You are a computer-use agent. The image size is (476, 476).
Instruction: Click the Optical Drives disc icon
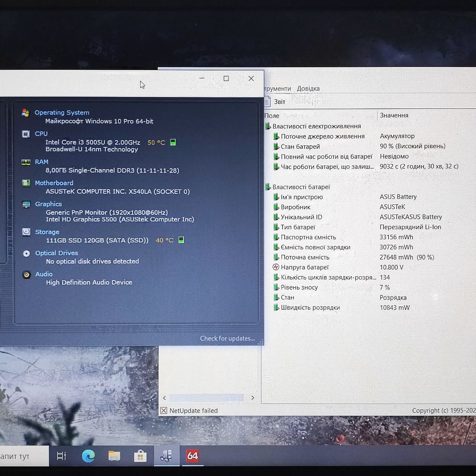click(x=26, y=254)
